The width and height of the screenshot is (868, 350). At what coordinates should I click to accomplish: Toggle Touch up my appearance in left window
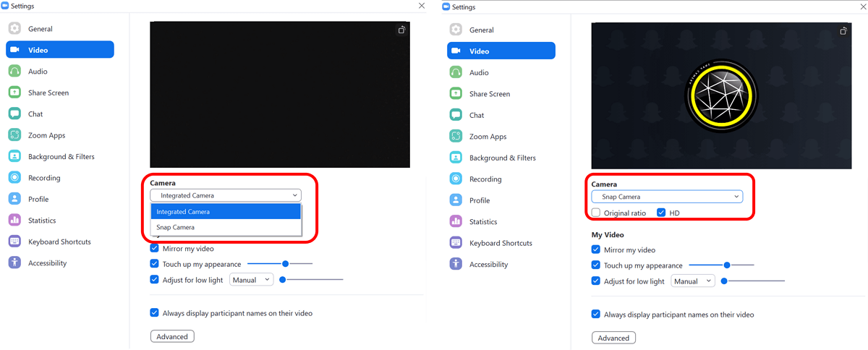[154, 264]
